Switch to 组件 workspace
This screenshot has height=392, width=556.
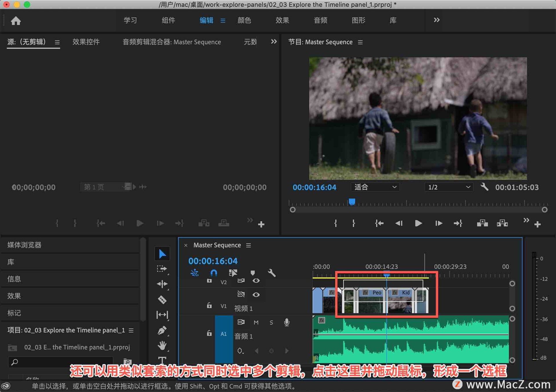168,20
